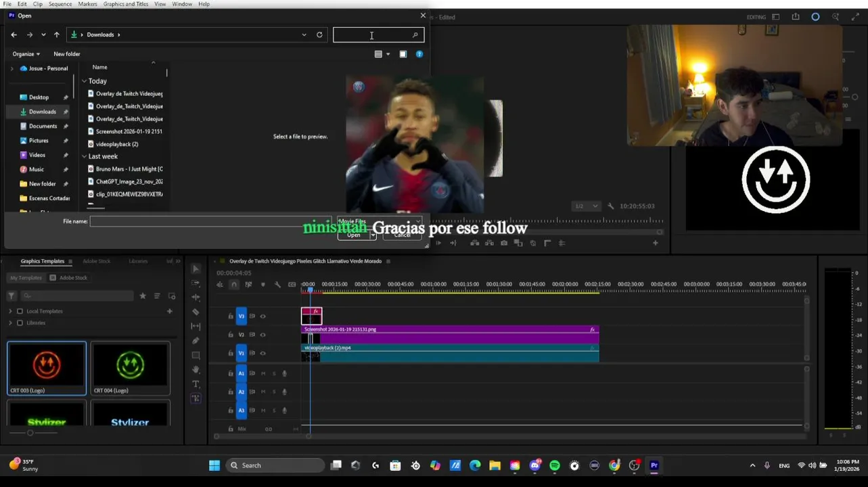Expand Local Templates tree item

click(10, 311)
